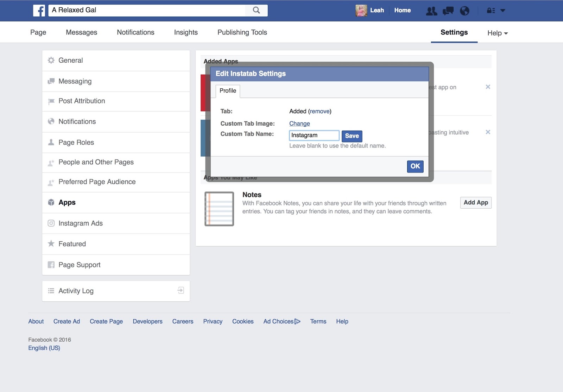Viewport: 563px width, 392px height.
Task: Click the Messaging sidebar icon
Action: tap(51, 81)
